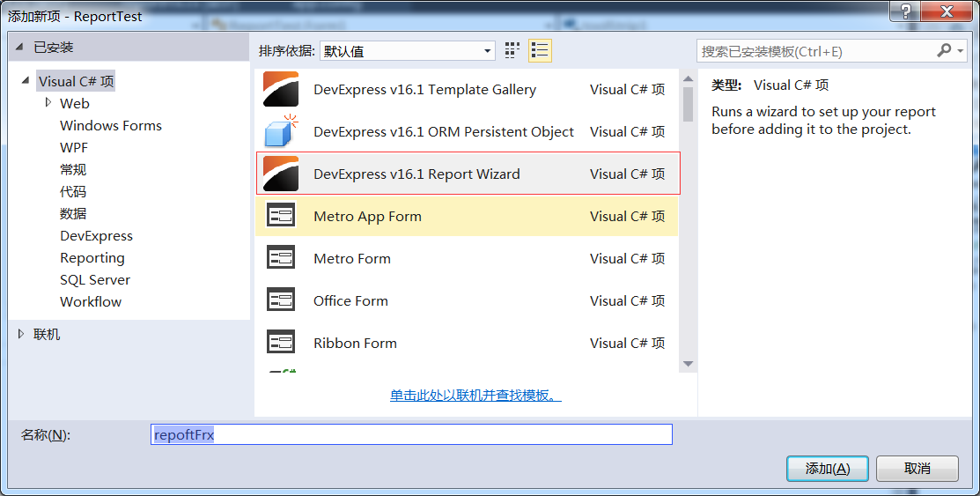The width and height of the screenshot is (980, 496).
Task: Select Visual C# 项 in the tree
Action: (x=77, y=81)
